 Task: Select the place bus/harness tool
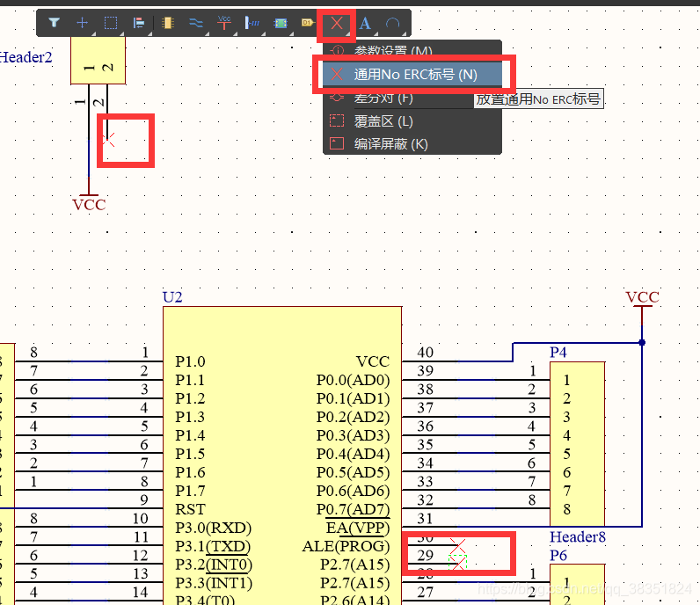(252, 23)
